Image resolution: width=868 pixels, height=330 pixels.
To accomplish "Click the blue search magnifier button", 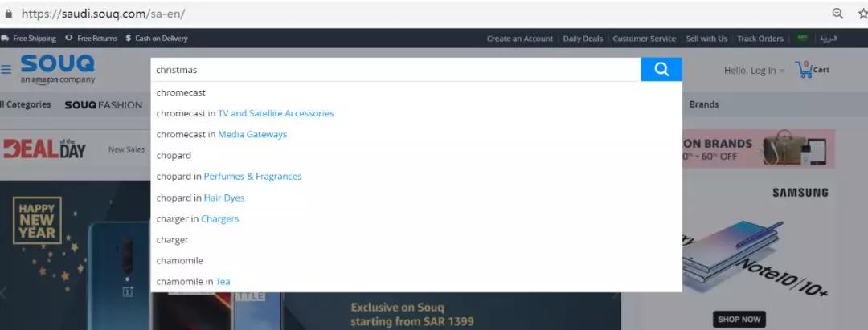I will tap(661, 70).
